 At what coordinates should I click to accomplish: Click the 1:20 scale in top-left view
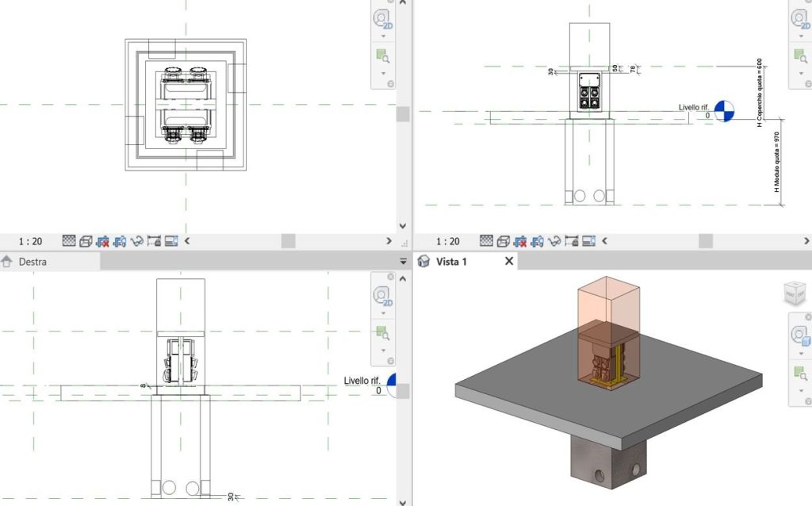(30, 241)
